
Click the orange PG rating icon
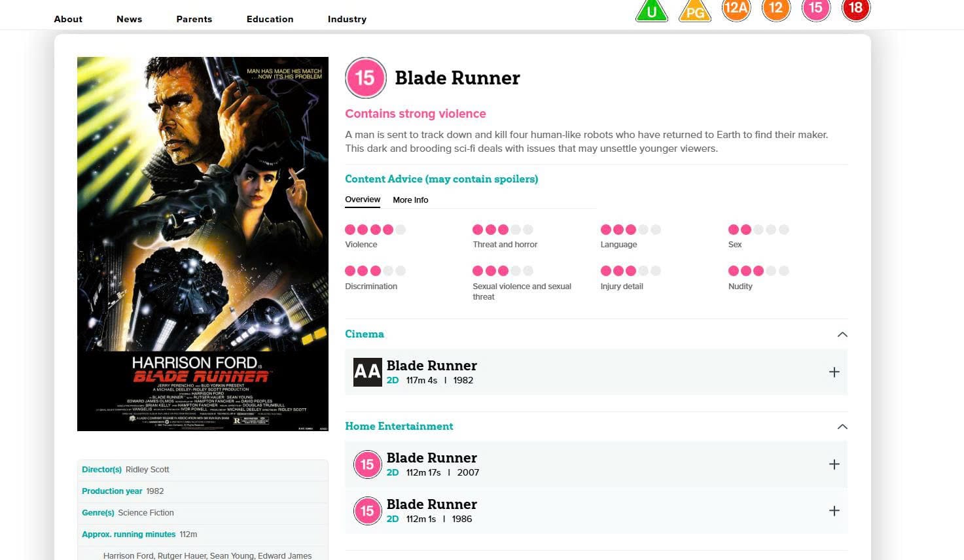pos(695,10)
